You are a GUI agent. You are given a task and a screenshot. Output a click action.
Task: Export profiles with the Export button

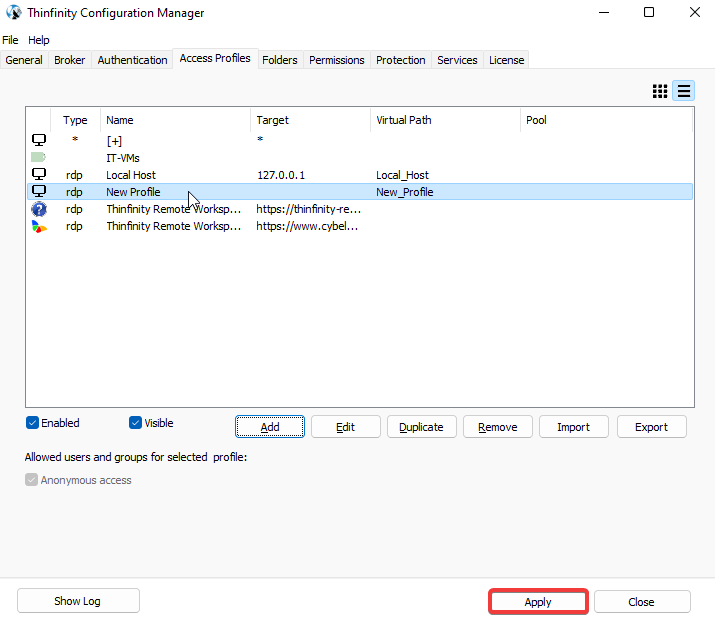(x=652, y=427)
